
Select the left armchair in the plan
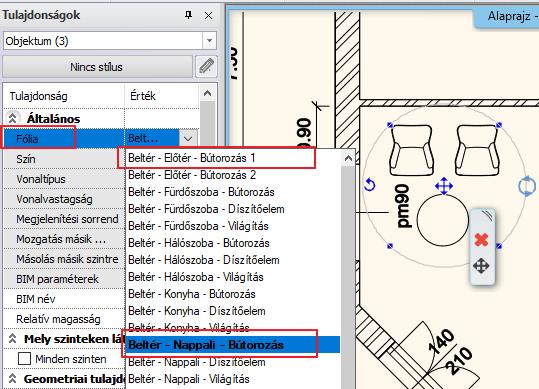411,151
